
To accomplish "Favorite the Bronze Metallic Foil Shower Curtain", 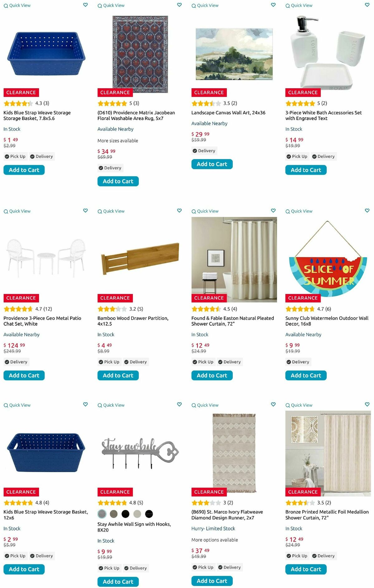I will (x=367, y=404).
